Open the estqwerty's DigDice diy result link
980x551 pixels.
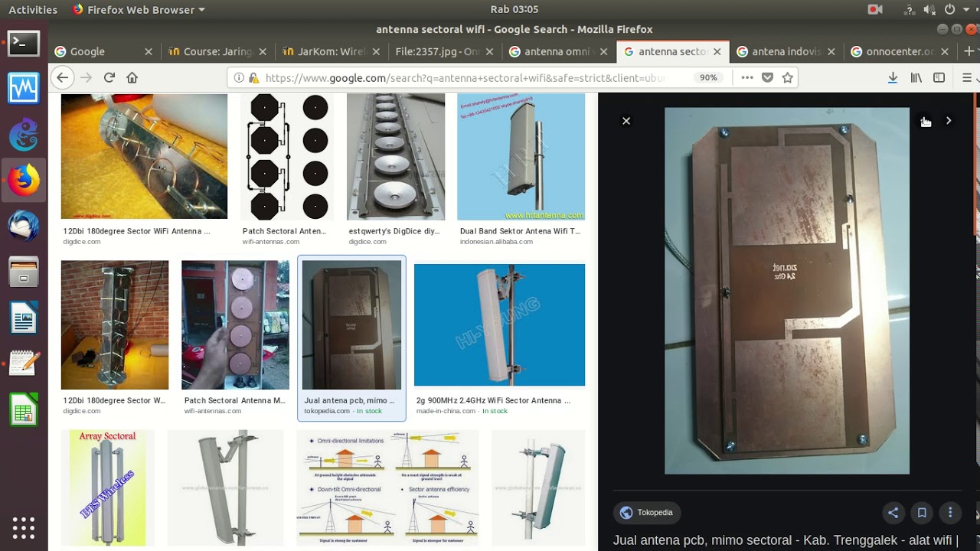394,231
